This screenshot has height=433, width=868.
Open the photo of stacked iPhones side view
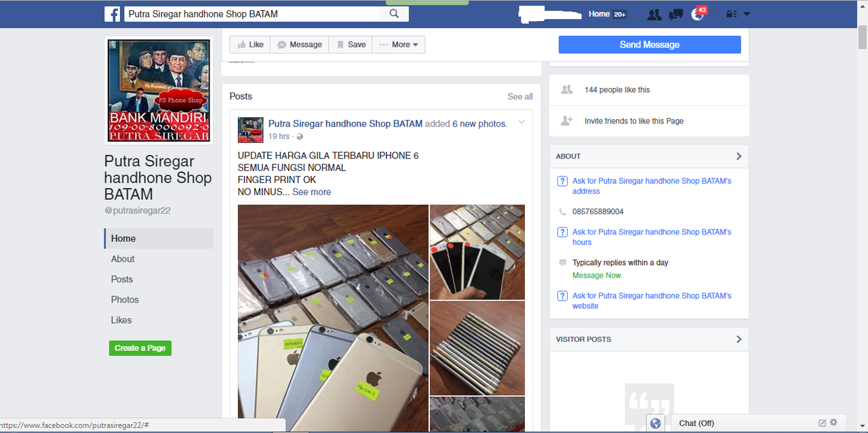pos(477,348)
